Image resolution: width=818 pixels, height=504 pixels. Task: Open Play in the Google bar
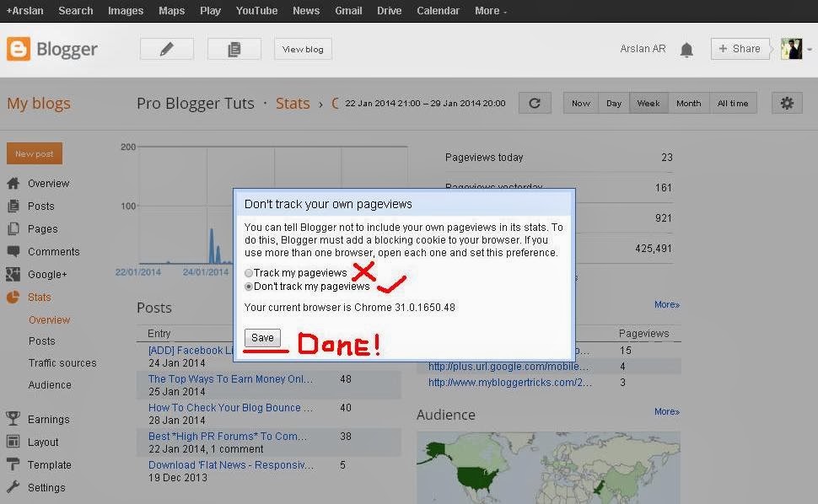coord(210,10)
